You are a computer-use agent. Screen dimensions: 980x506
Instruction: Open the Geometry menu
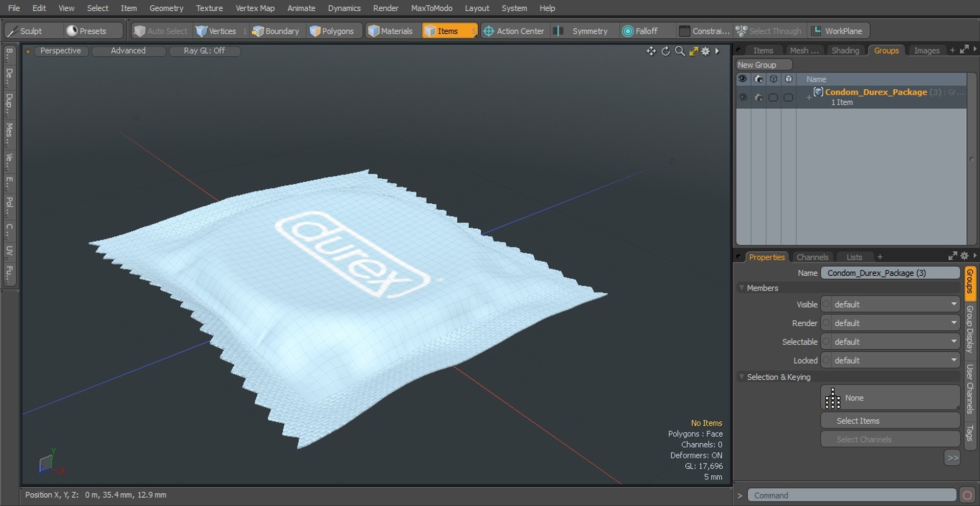point(166,8)
